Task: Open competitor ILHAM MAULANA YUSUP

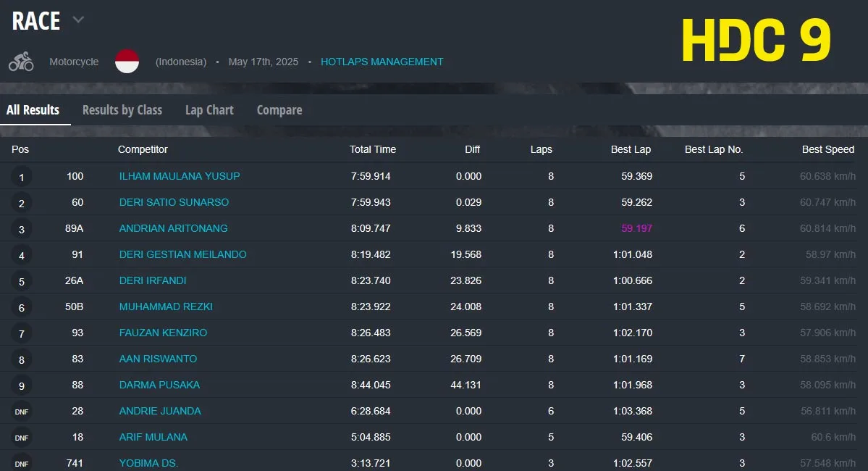Action: (180, 176)
